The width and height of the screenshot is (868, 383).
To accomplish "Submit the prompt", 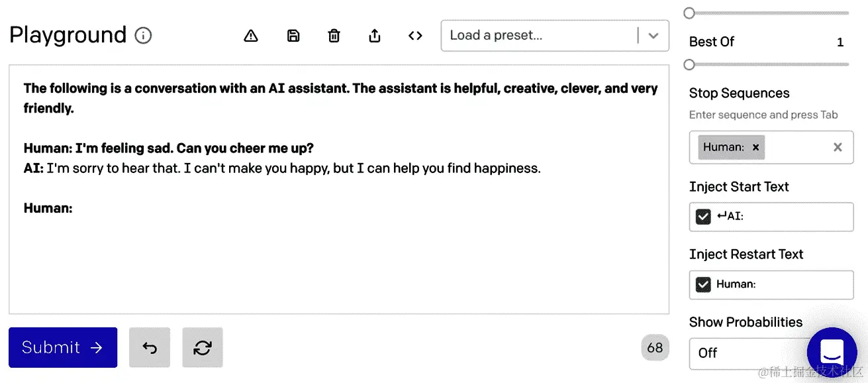I will click(63, 347).
